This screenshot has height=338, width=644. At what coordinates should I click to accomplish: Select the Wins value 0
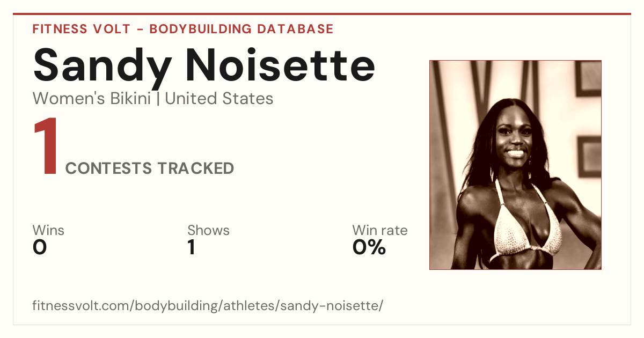(x=40, y=247)
